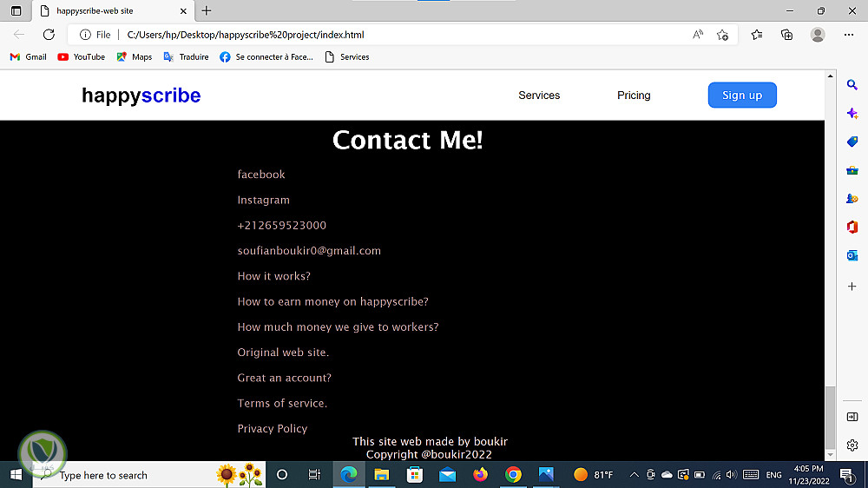Click the Sign up button
This screenshot has height=488, width=868.
coord(742,95)
